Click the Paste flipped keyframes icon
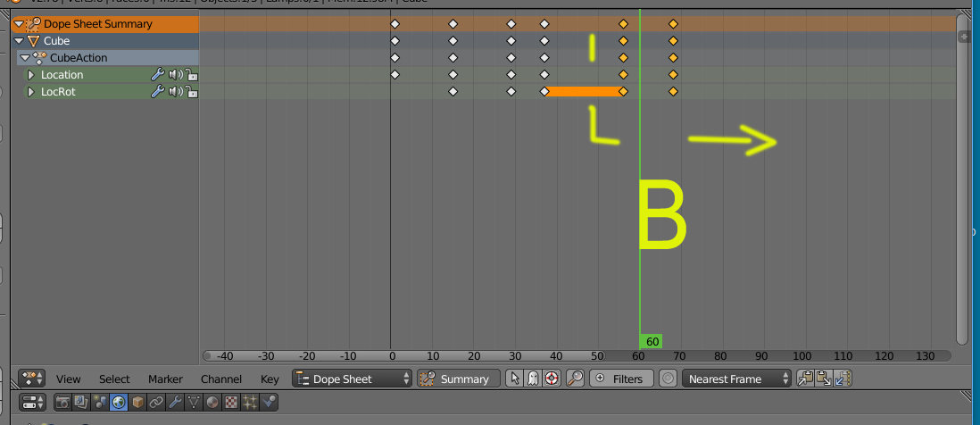The height and width of the screenshot is (425, 980). tap(843, 379)
